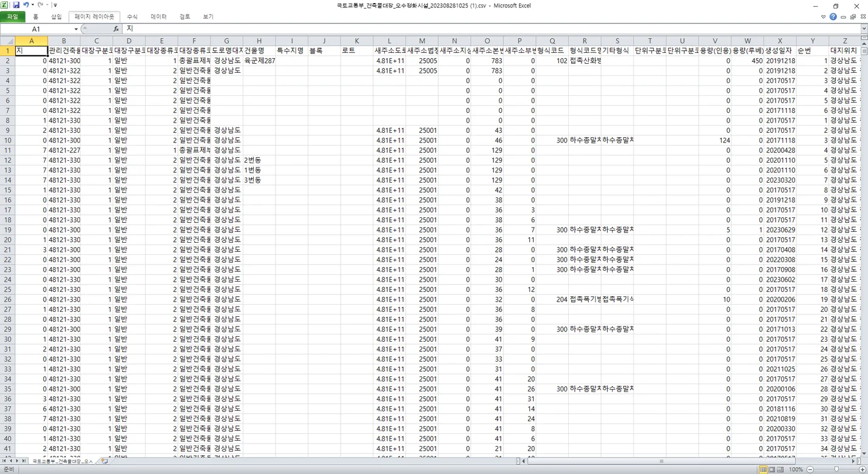The image size is (868, 474).
Task: Go to first sheet navigation arrow
Action: point(4,461)
